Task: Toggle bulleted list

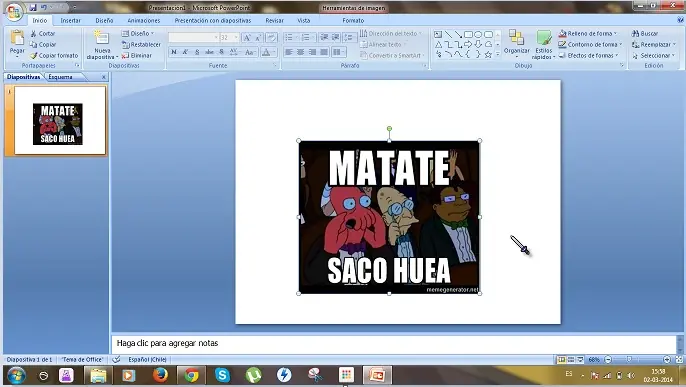Action: tap(290, 38)
